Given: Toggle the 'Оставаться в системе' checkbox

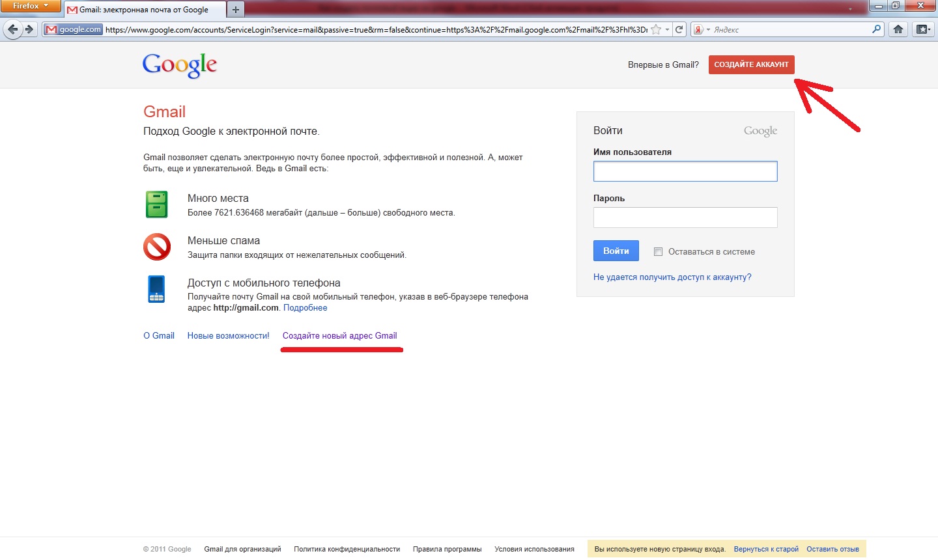Looking at the screenshot, I should 658,251.
